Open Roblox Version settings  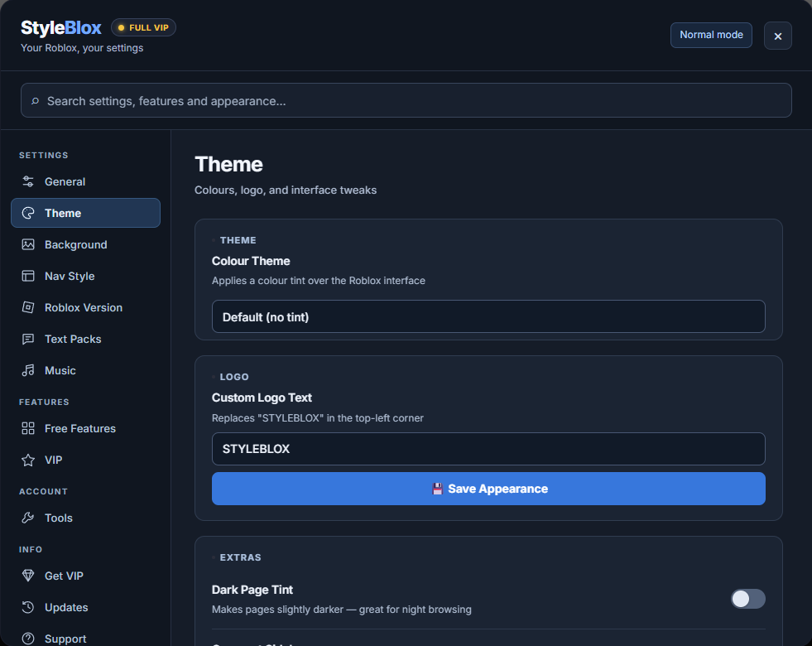tap(85, 307)
